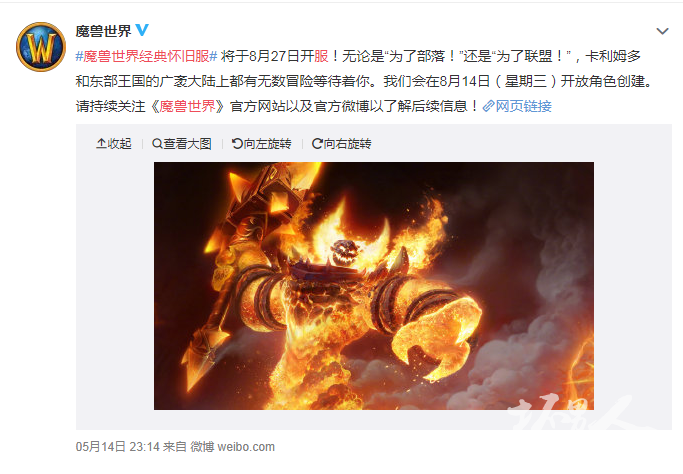Click the counterclockwise rotate arrow icon

[237, 143]
